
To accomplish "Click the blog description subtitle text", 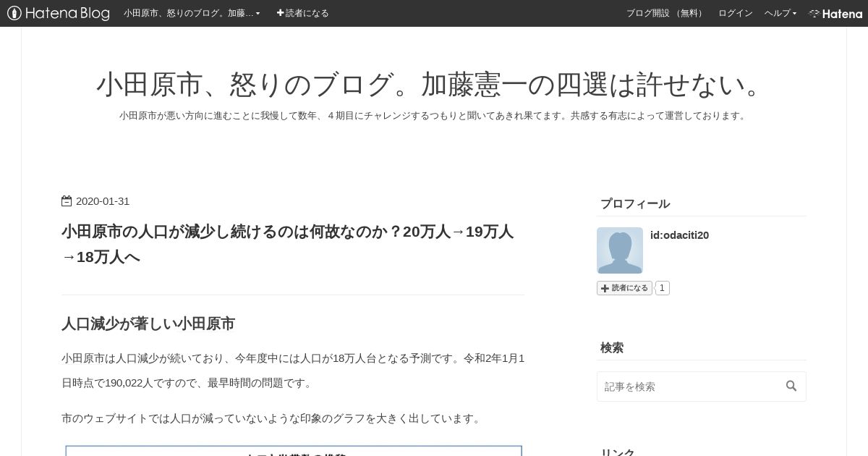I will pos(433,116).
